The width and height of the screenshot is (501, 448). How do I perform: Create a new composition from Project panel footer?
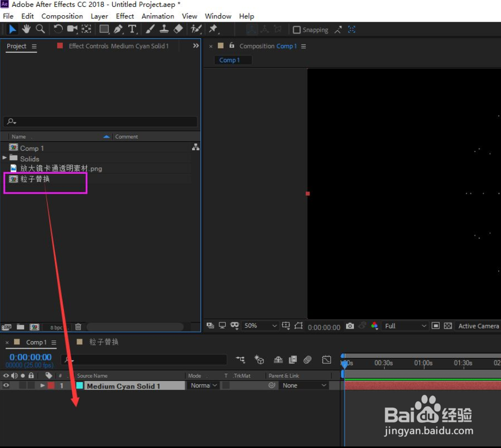pyautogui.click(x=35, y=327)
